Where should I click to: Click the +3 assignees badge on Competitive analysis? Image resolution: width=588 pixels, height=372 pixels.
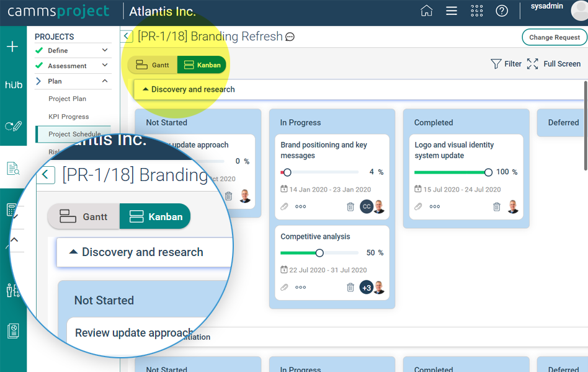(367, 288)
